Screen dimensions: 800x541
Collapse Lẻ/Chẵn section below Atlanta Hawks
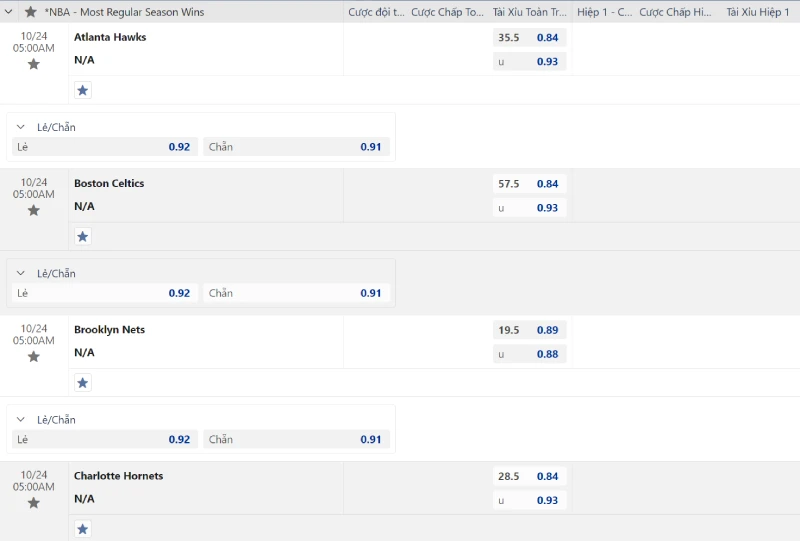[20, 127]
